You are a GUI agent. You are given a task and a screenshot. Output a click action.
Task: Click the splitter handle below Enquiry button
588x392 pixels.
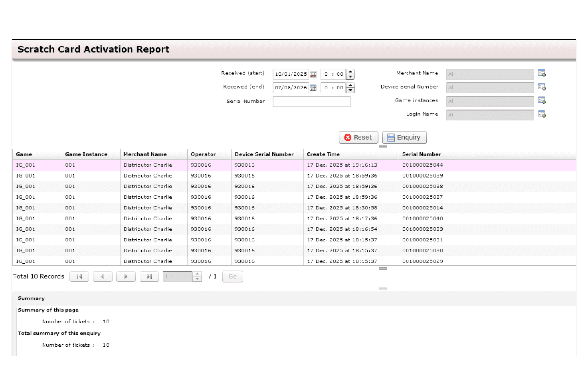pyautogui.click(x=383, y=147)
